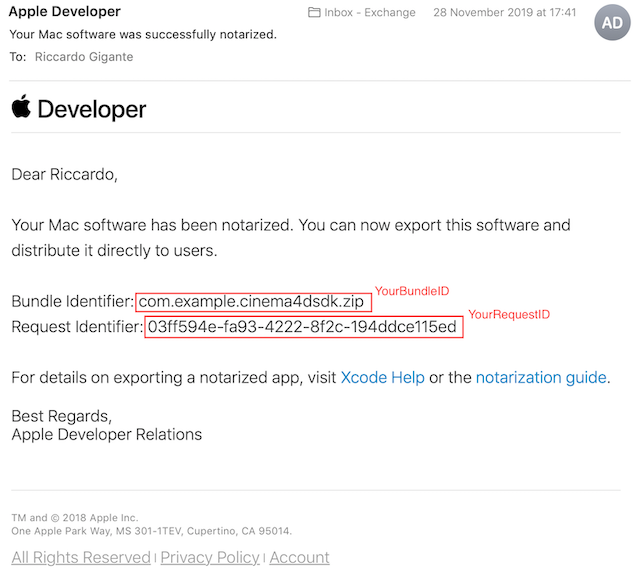
Task: Open the notarization guide link
Action: point(540,377)
